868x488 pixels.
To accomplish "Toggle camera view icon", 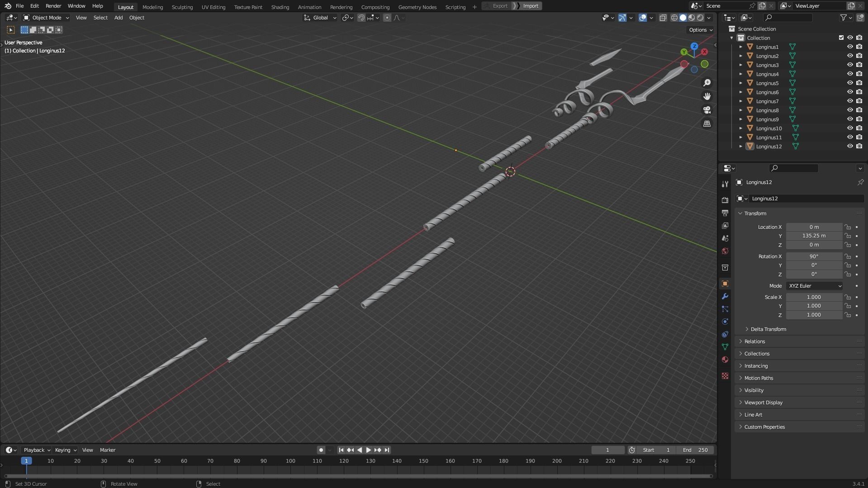I will tap(707, 110).
